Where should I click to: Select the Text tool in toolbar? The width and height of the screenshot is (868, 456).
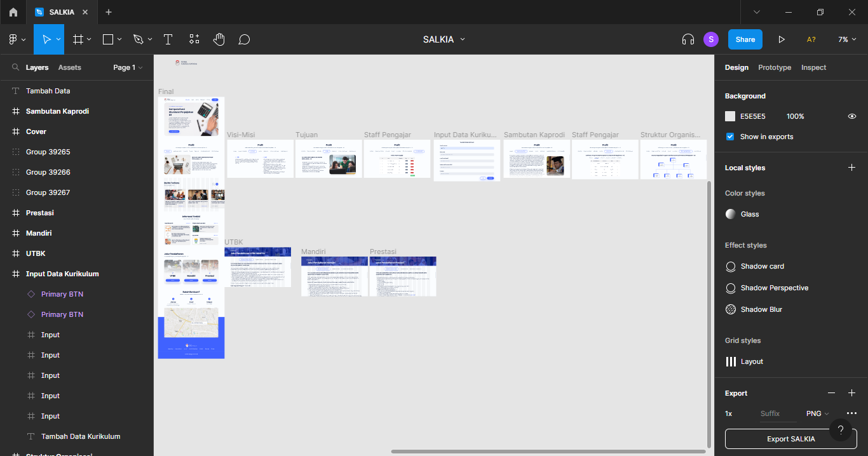pyautogui.click(x=168, y=39)
